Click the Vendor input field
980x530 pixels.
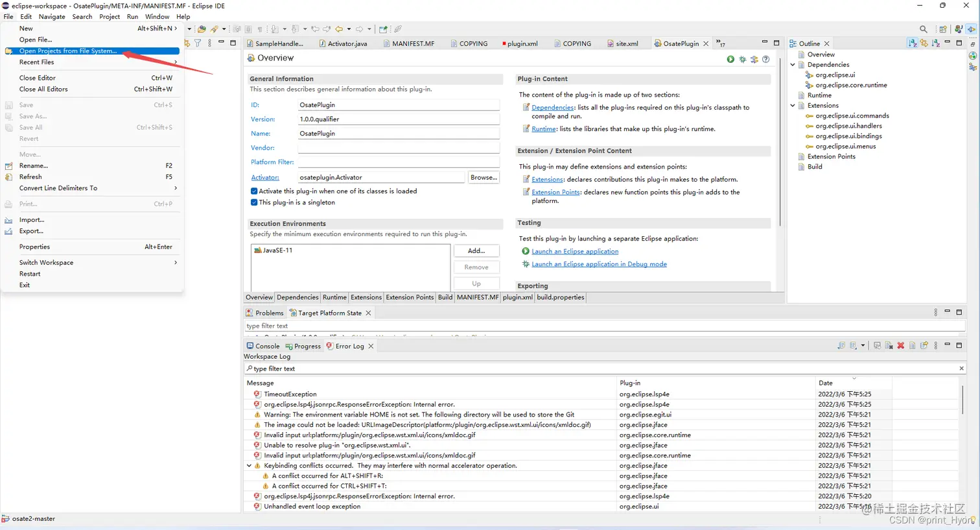[x=398, y=148]
